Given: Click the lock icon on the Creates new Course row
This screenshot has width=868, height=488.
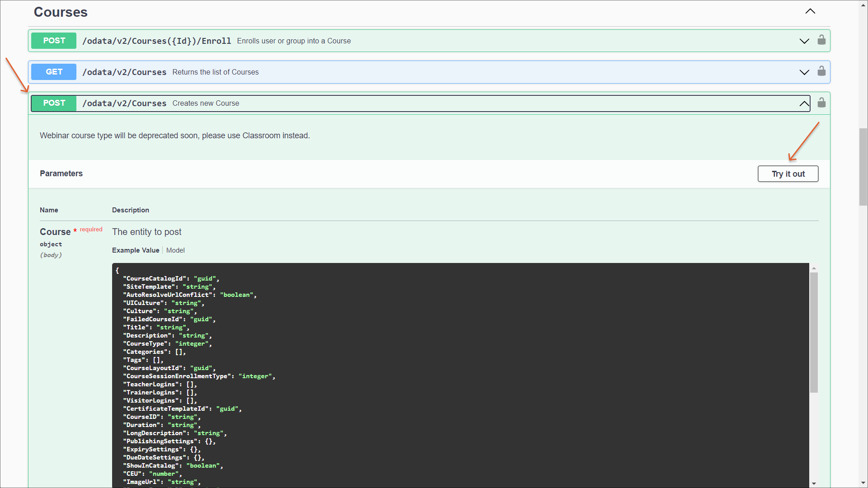Looking at the screenshot, I should (x=821, y=103).
